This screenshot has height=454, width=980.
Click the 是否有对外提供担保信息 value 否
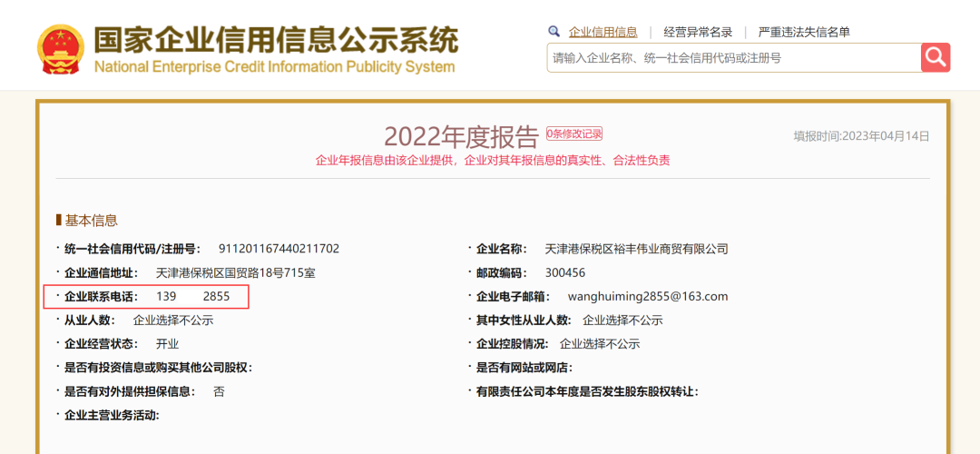click(219, 391)
